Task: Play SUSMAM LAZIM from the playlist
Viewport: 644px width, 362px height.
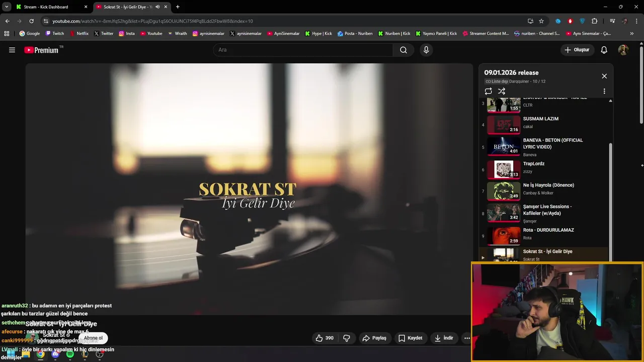Action: 543,124
